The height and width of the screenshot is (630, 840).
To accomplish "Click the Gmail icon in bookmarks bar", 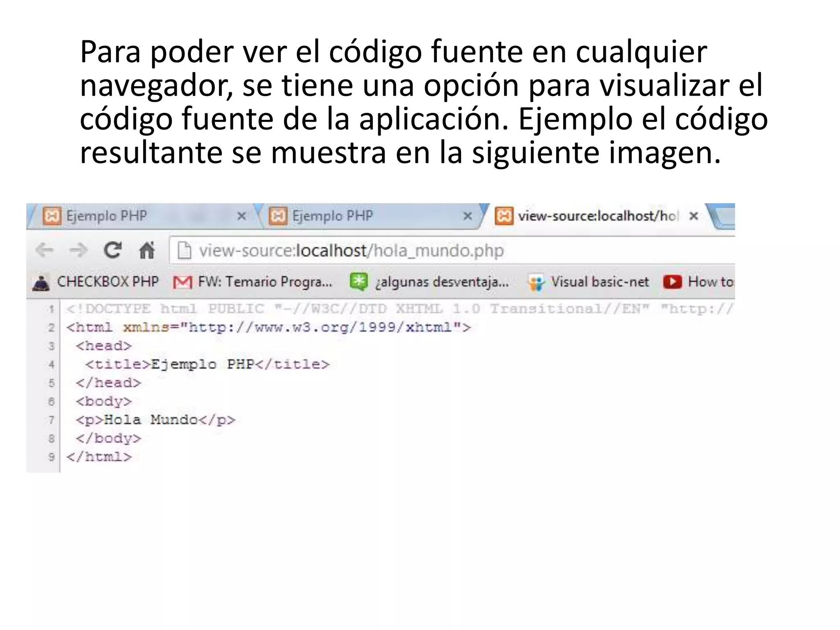I will (183, 282).
